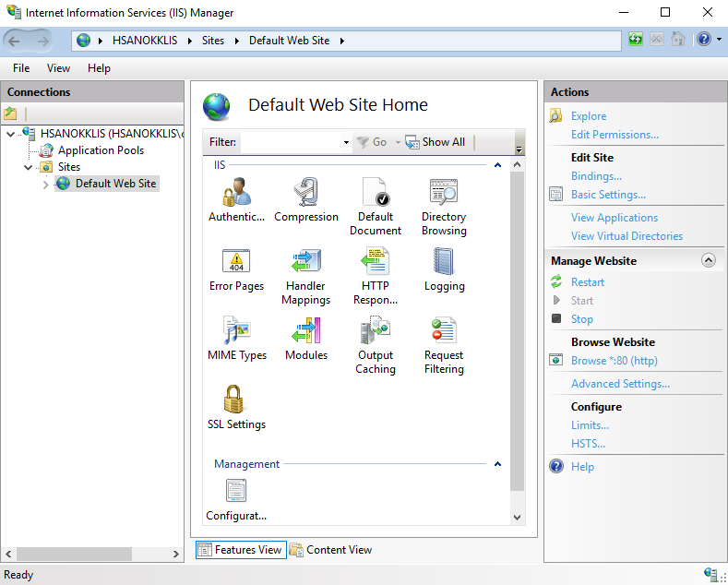
Task: Open the Handler Mappings feature
Action: point(306,276)
